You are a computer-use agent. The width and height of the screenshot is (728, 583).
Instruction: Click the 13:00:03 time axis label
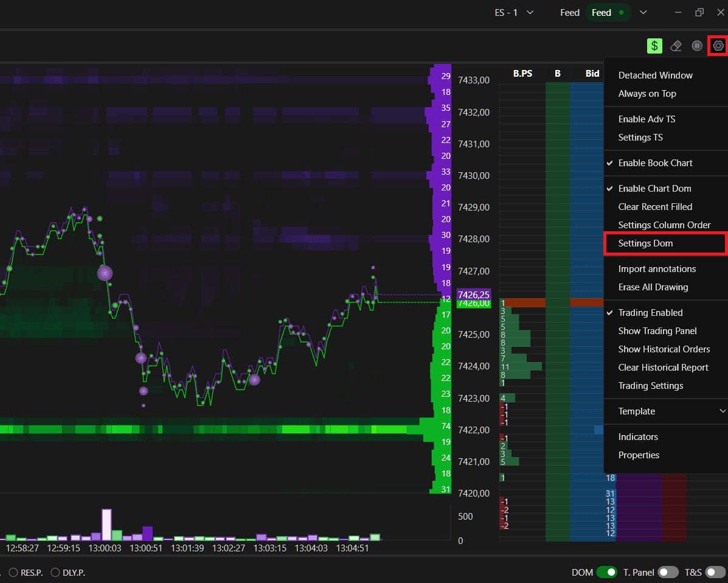tap(105, 548)
